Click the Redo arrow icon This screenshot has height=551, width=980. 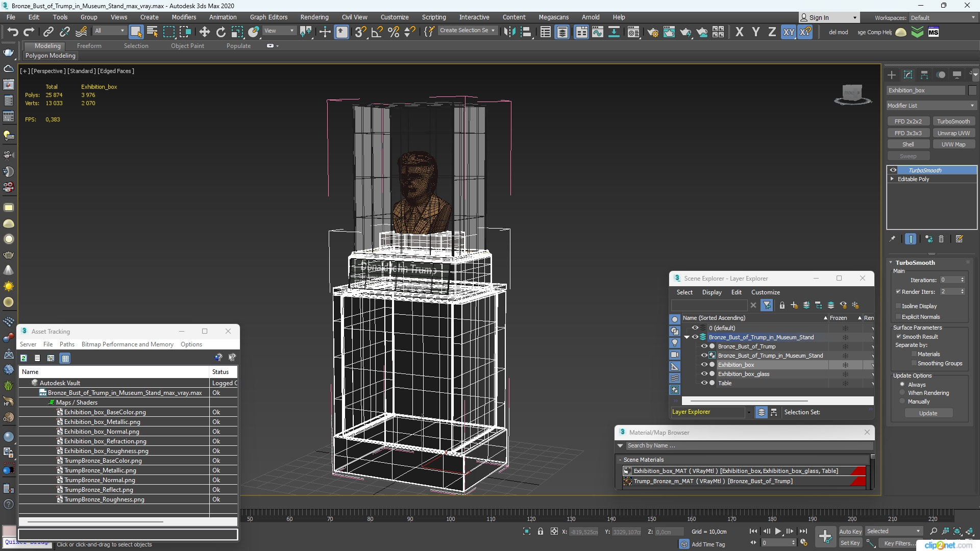(29, 32)
